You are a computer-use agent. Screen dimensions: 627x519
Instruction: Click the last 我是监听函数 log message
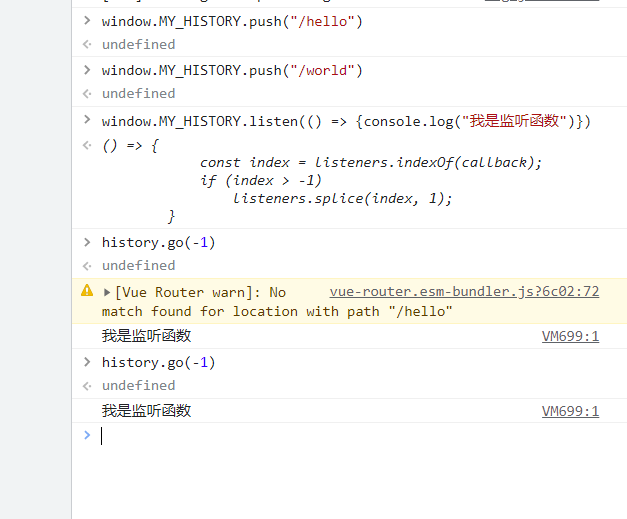pyautogui.click(x=146, y=411)
